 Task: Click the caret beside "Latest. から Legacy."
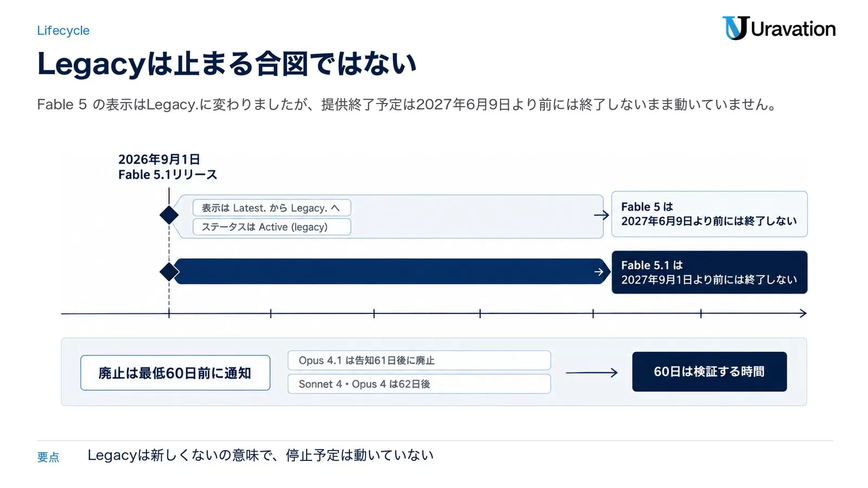[335, 208]
